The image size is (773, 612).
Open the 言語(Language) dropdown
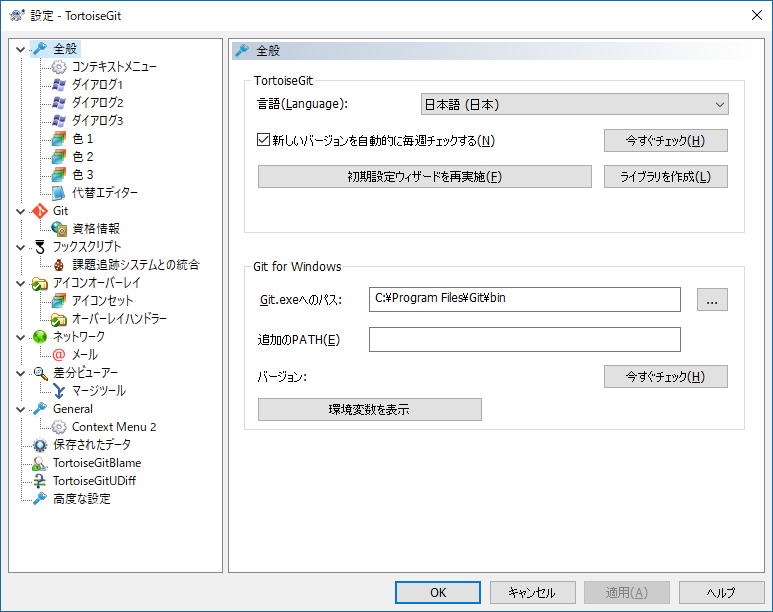574,105
